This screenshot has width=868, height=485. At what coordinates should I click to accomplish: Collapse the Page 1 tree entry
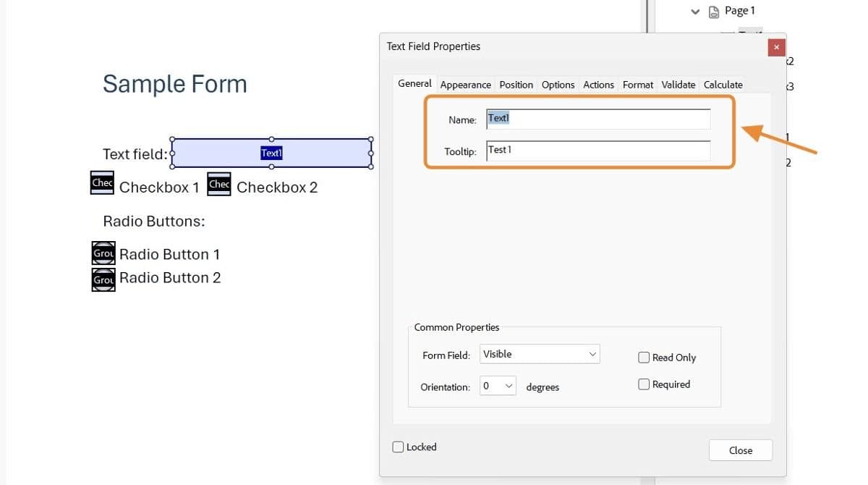pos(695,12)
